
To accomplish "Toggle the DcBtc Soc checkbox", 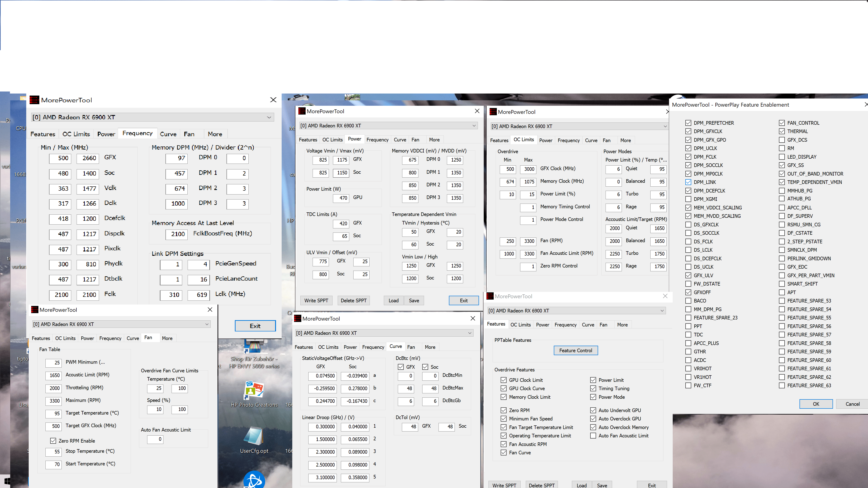I will coord(425,367).
